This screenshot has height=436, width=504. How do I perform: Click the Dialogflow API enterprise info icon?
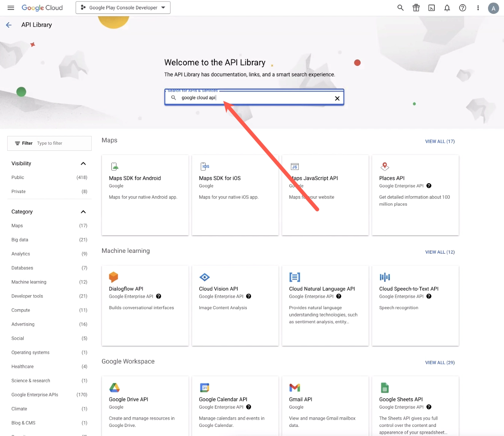159,296
